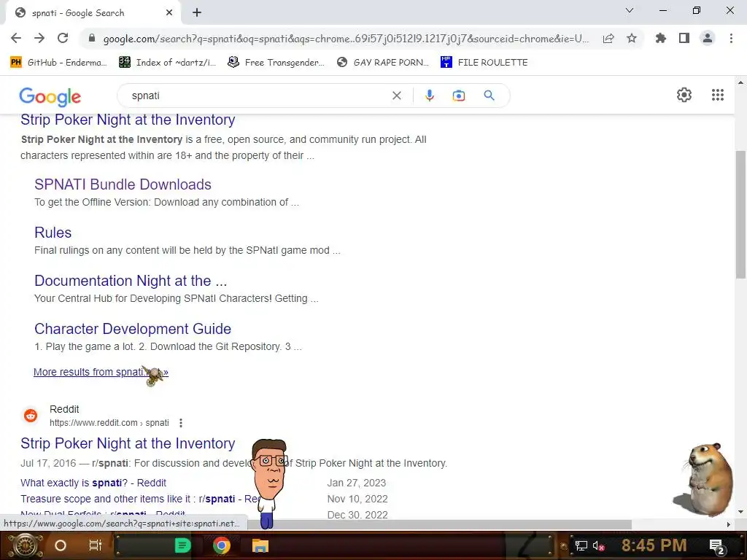The image size is (747, 560).
Task: Open the Chrome three-dot menu
Action: tap(731, 38)
